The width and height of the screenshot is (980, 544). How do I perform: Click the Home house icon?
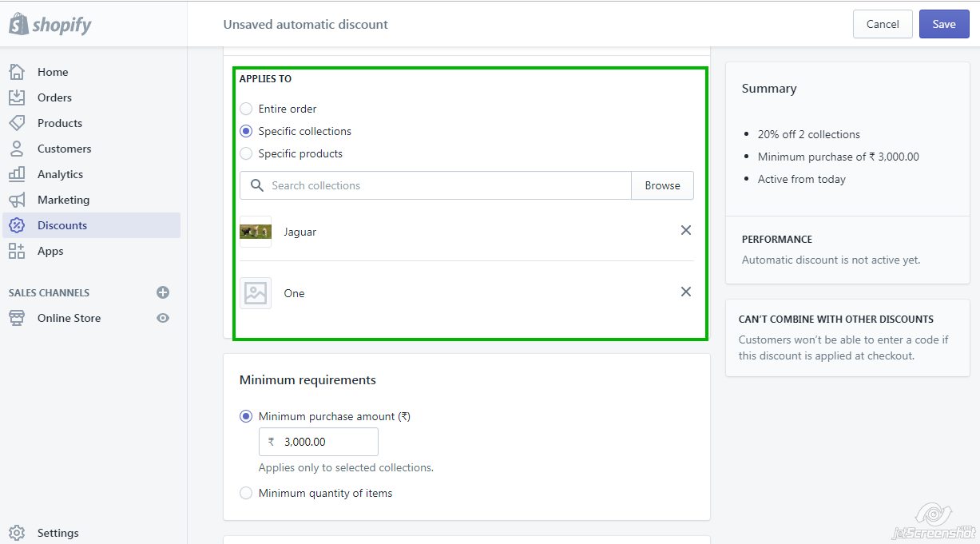click(x=17, y=72)
